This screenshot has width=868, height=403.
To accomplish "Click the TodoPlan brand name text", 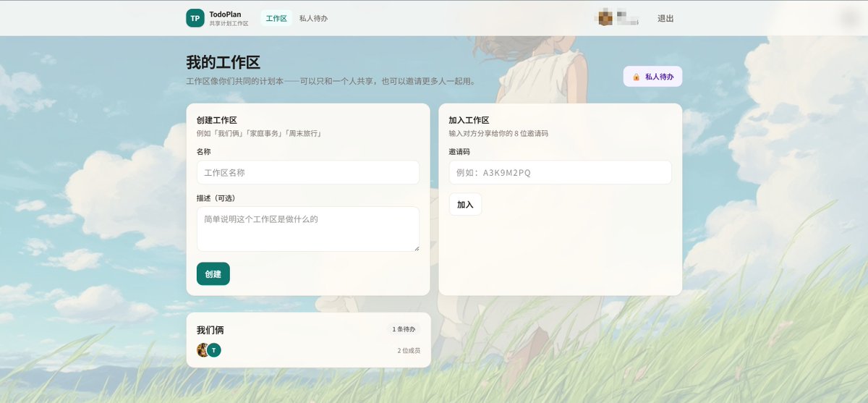I will [225, 14].
